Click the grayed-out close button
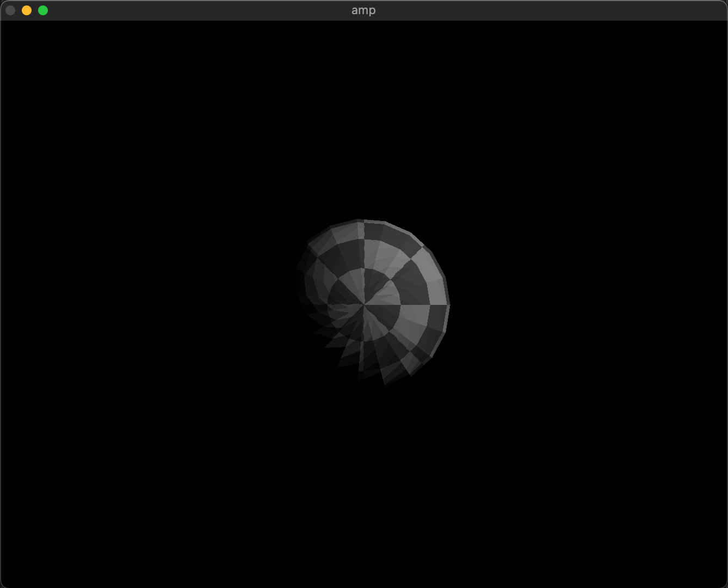The height and width of the screenshot is (588, 728). [10, 10]
